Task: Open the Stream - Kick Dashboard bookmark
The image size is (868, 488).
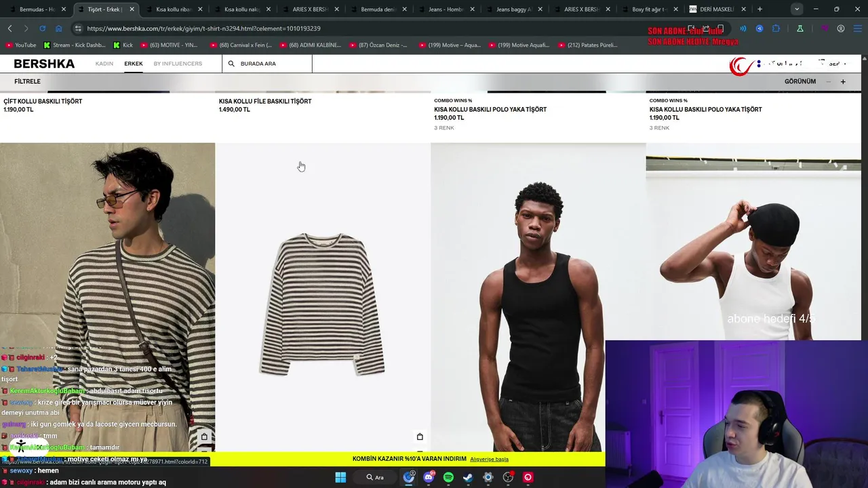Action: pyautogui.click(x=74, y=45)
